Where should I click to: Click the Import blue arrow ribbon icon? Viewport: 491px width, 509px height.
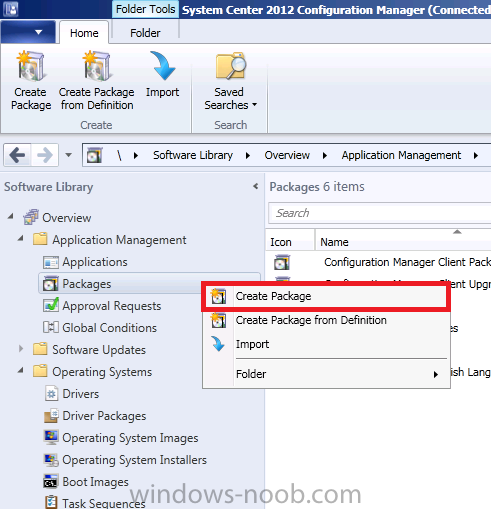(162, 66)
